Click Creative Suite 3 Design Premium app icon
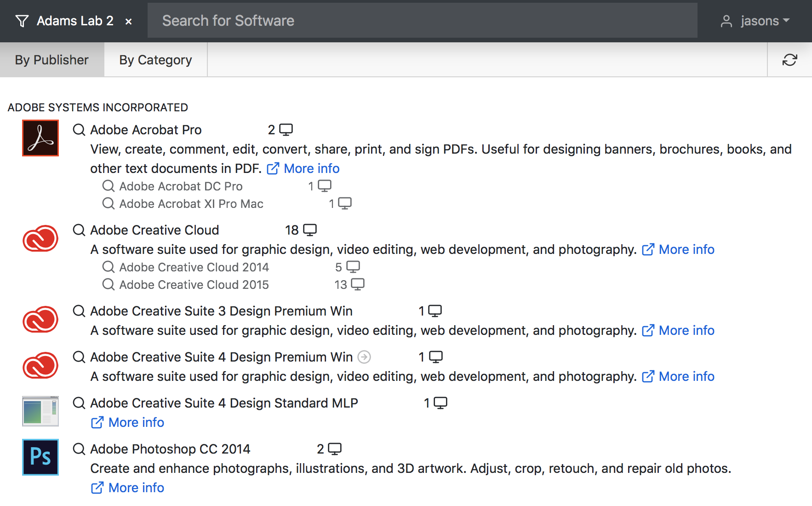The width and height of the screenshot is (812, 506). tap(40, 319)
